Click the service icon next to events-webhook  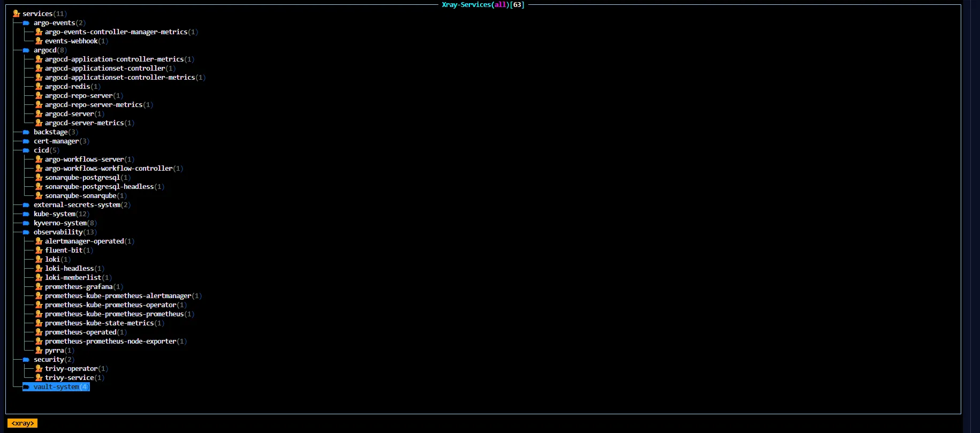(x=39, y=41)
